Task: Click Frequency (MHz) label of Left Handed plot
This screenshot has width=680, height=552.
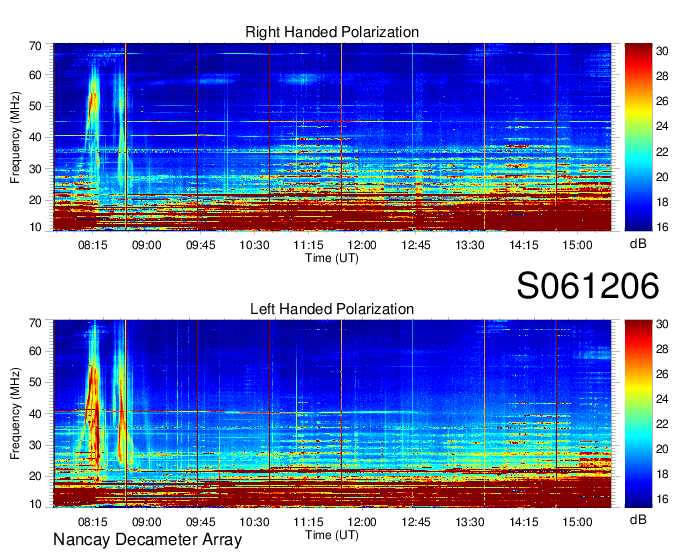Action: click(15, 414)
